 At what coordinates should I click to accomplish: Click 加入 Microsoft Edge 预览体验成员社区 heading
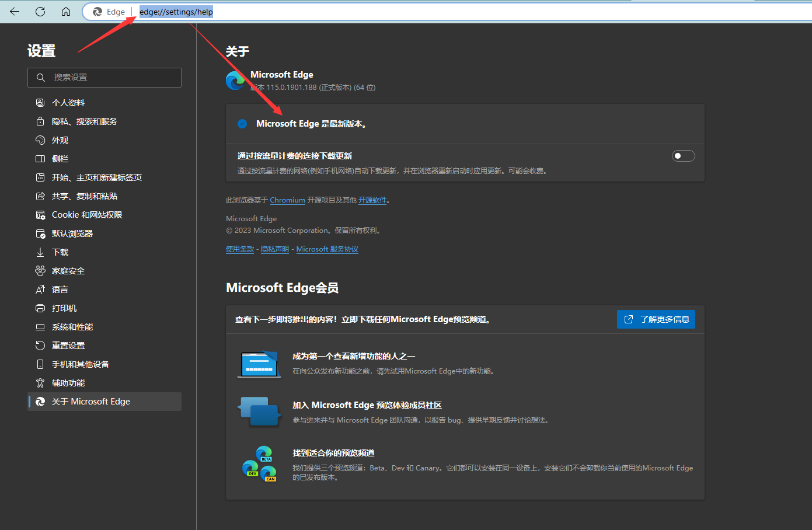(367, 405)
